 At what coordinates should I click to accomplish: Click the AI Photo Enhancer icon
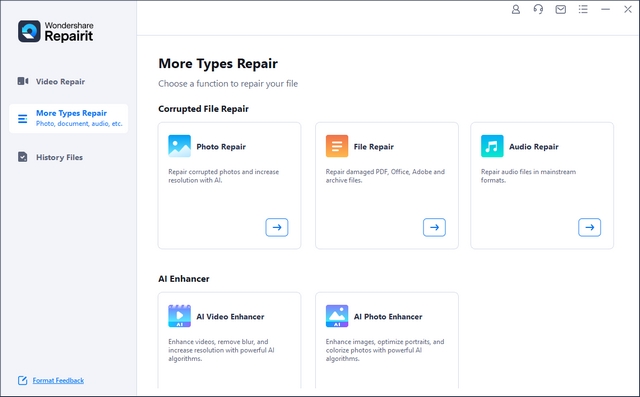tap(337, 316)
